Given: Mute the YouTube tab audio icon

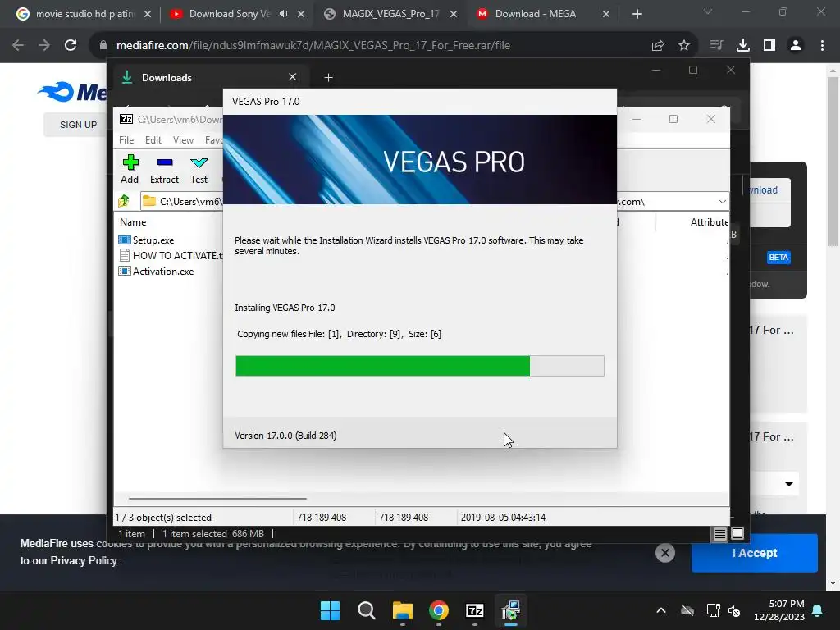Looking at the screenshot, I should tap(283, 14).
